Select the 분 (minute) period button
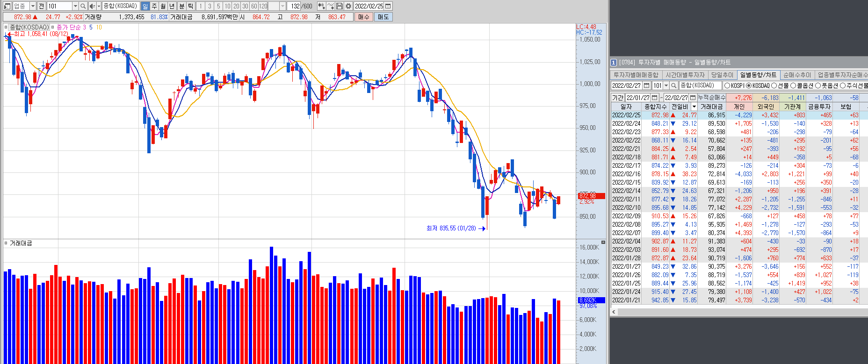This screenshot has width=868, height=364. [x=182, y=6]
